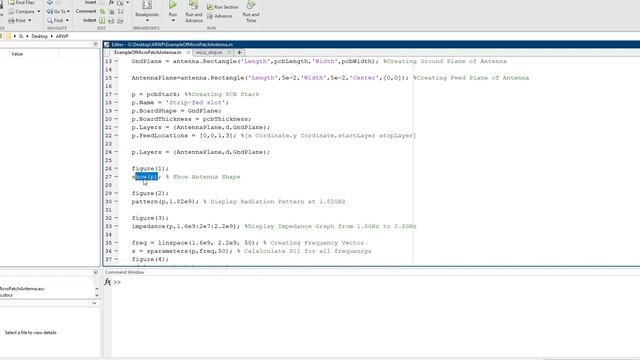Expand the Find dropdown arrow

click(67, 20)
